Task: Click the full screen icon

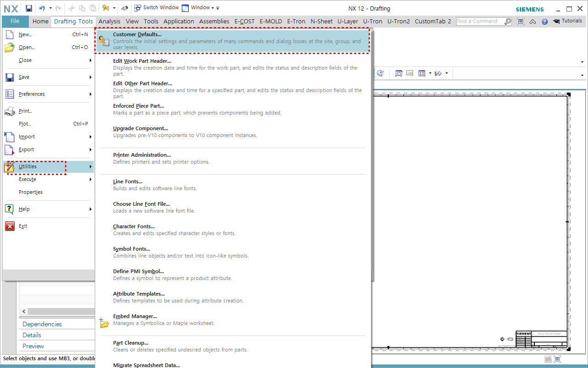Action: coord(521,22)
